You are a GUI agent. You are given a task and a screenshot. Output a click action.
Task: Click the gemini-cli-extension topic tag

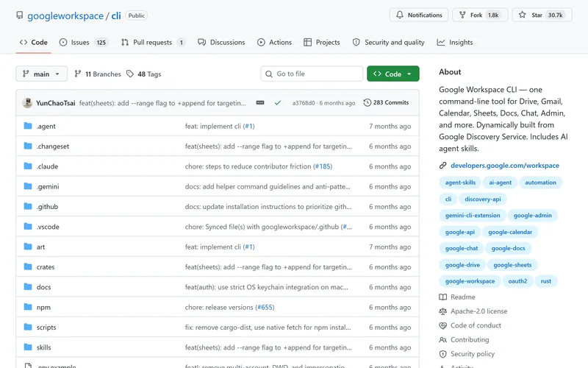pos(473,216)
